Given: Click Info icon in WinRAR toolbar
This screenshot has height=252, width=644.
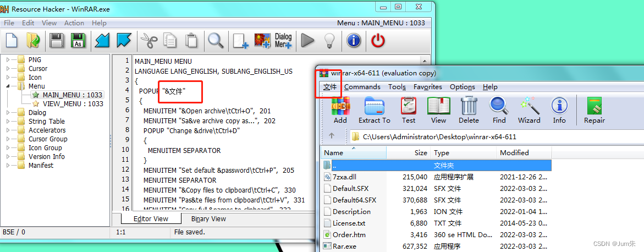Looking at the screenshot, I should tap(559, 110).
